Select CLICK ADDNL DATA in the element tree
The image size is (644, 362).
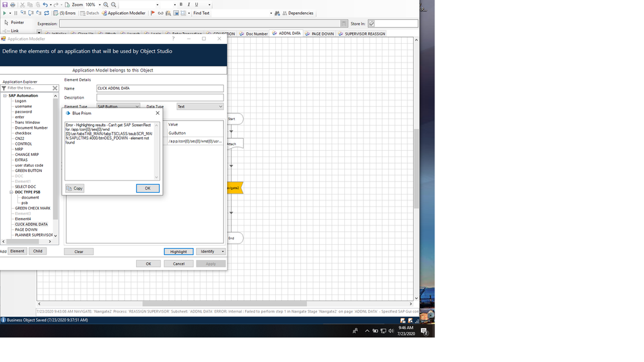click(x=31, y=225)
